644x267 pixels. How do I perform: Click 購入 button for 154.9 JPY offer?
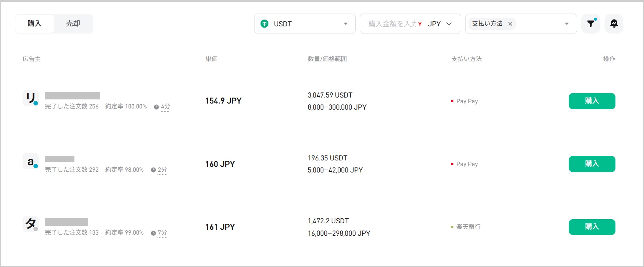(x=591, y=101)
